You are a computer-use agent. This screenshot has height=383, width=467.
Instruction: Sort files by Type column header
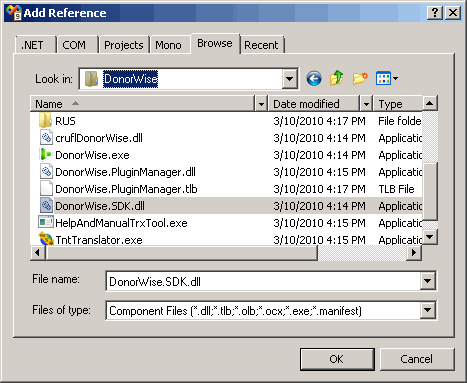pyautogui.click(x=398, y=104)
